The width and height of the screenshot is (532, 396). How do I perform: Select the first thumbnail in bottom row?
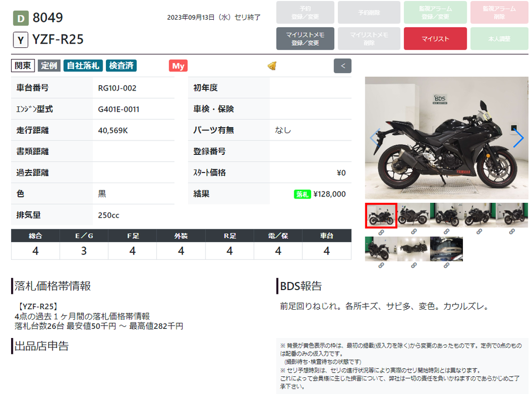pos(381,249)
